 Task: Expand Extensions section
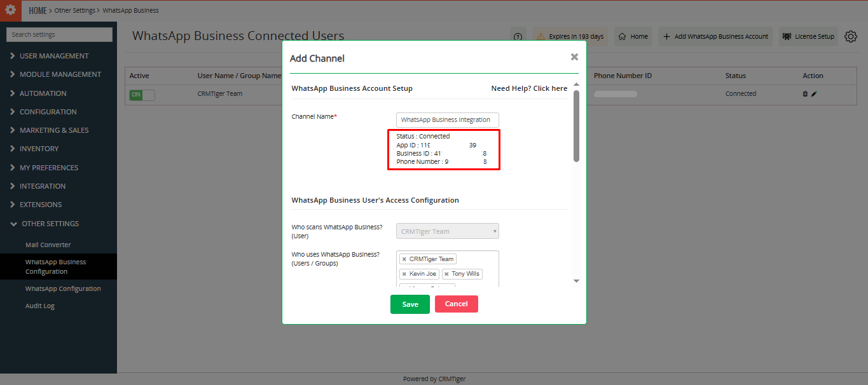click(41, 205)
